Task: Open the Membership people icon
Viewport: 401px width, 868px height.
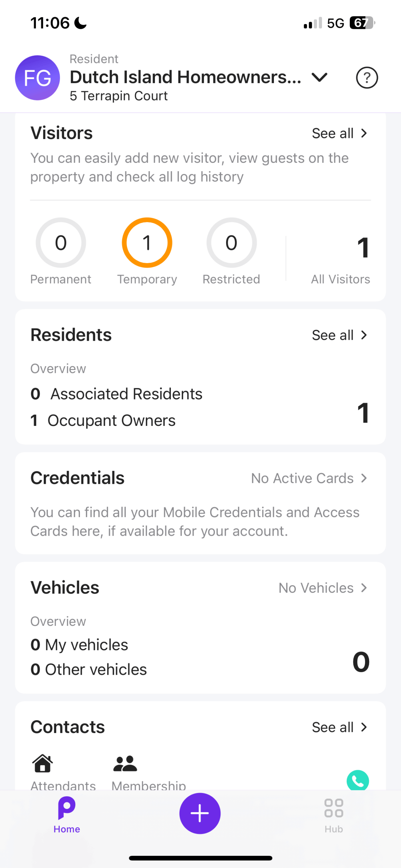Action: point(125,763)
